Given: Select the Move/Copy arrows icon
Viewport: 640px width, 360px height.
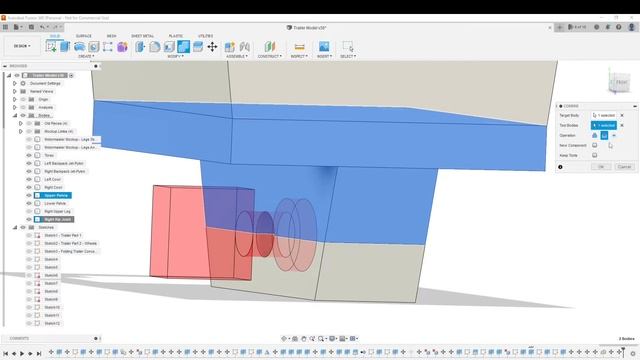Looking at the screenshot, I should tap(212, 47).
